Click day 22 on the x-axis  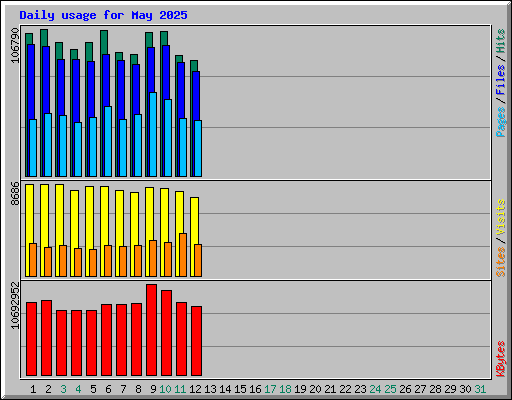345,389
